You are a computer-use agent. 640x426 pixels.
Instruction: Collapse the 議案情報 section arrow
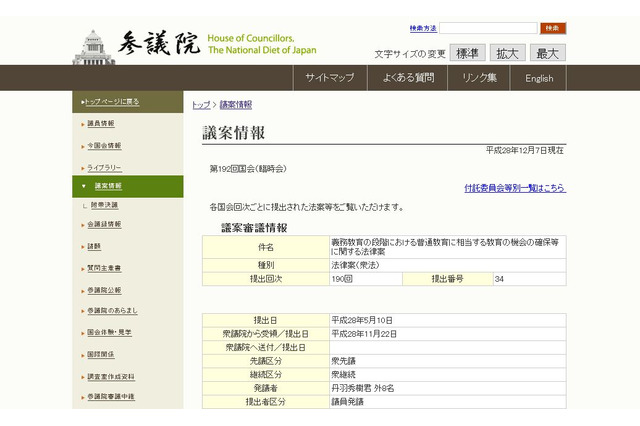[x=84, y=186]
